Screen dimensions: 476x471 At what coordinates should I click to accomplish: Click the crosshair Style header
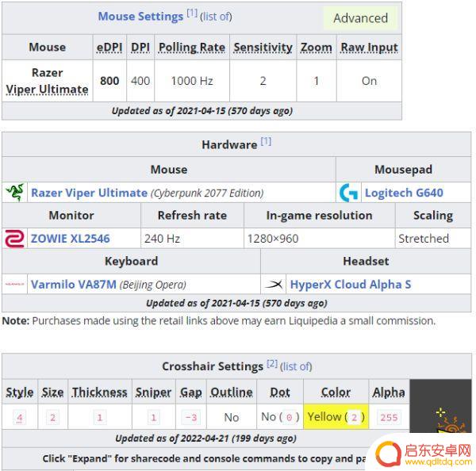point(20,392)
